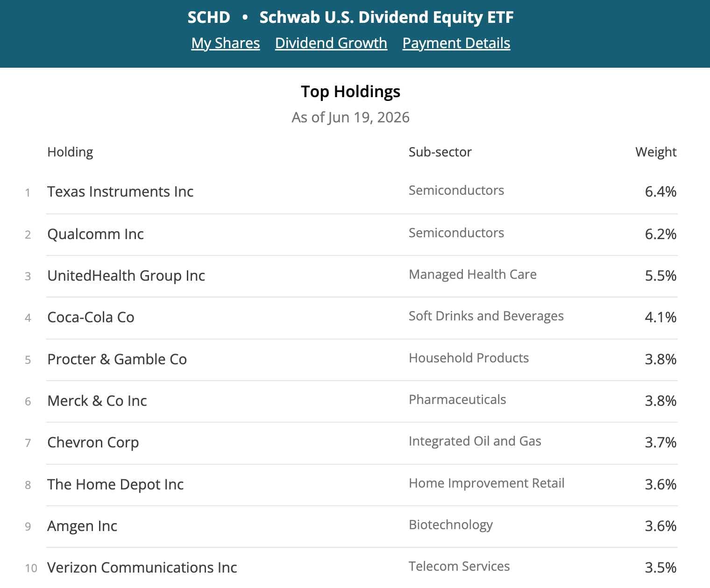
Task: Click the Managed Health Care sub-sector label
Action: click(473, 274)
